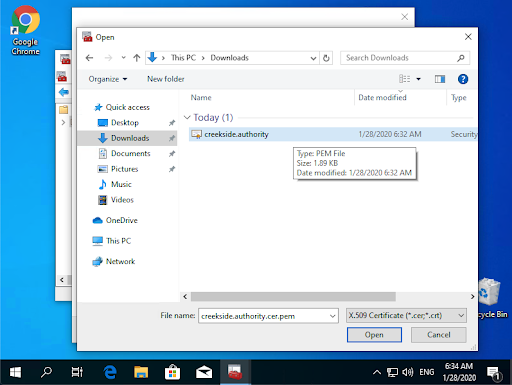Screen dimensions: 512x385
Task: Open the dialog Help icon
Action: [463, 79]
